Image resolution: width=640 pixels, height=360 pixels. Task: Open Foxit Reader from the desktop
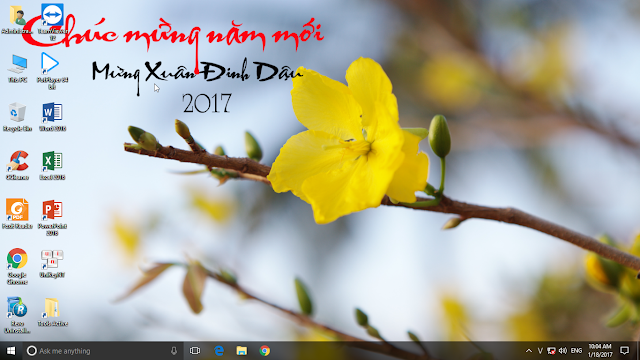(17, 214)
